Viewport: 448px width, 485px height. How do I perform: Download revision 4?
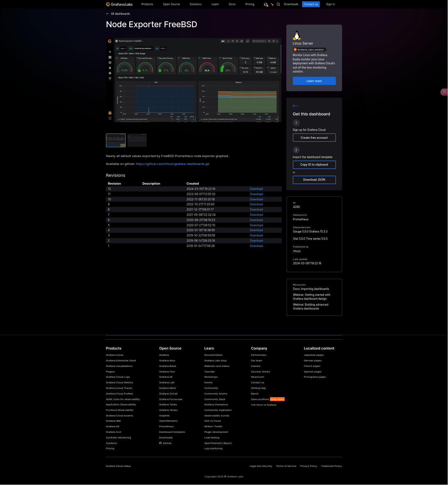[256, 230]
